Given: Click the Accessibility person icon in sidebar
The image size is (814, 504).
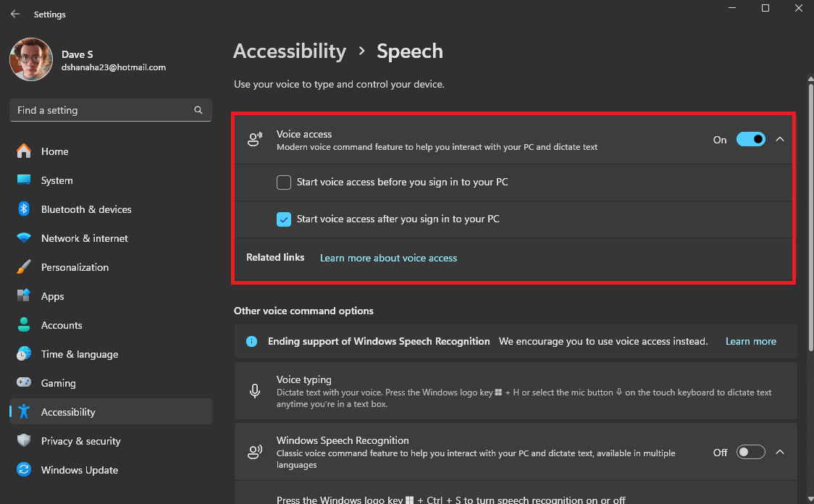Looking at the screenshot, I should 24,411.
